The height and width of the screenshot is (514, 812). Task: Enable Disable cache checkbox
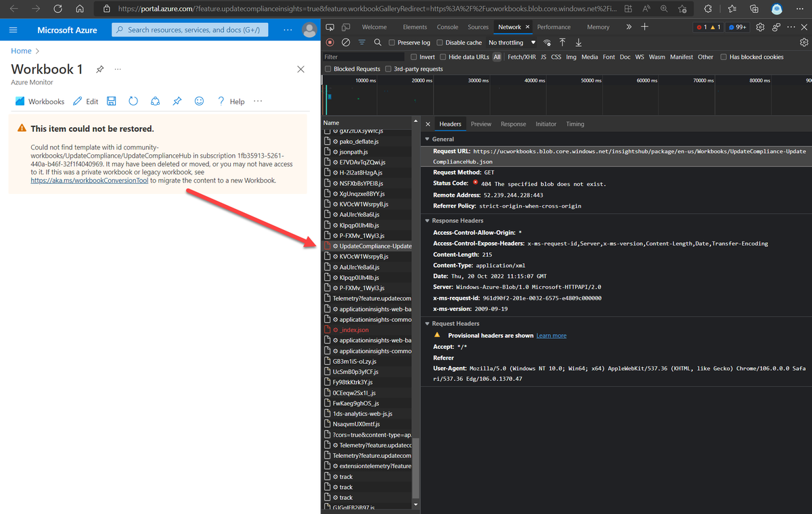[439, 43]
